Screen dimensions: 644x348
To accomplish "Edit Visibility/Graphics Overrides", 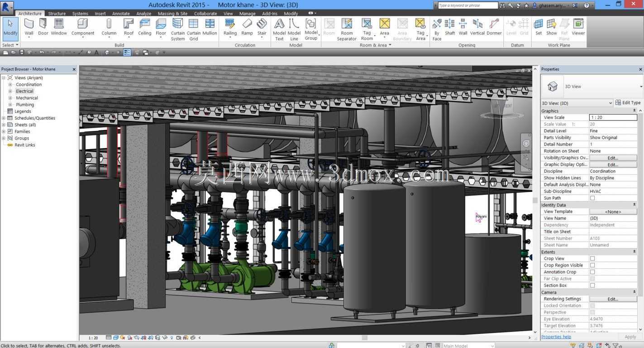I will pos(613,158).
